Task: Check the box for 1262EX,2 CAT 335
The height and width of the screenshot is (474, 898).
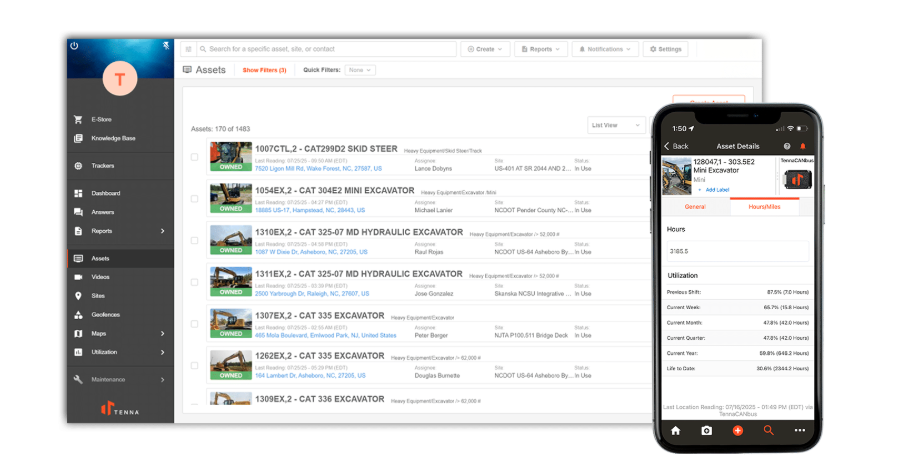Action: [195, 365]
